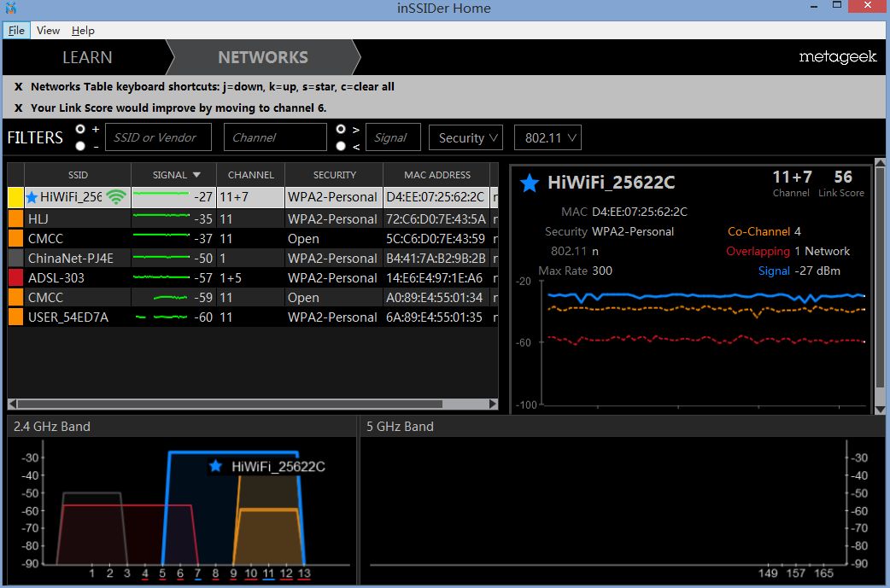This screenshot has width=890, height=588.
Task: Open the 802.11 filter dropdown
Action: pos(547,137)
